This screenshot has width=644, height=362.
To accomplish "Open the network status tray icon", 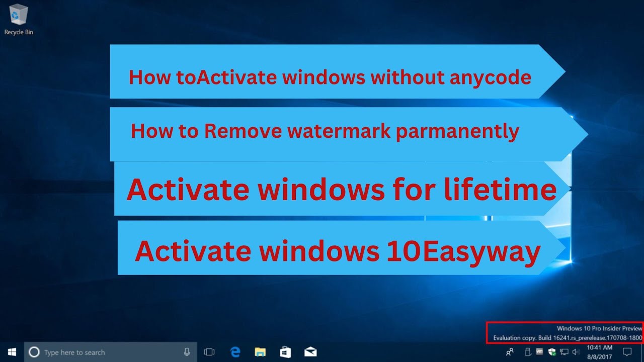I will pyautogui.click(x=564, y=351).
